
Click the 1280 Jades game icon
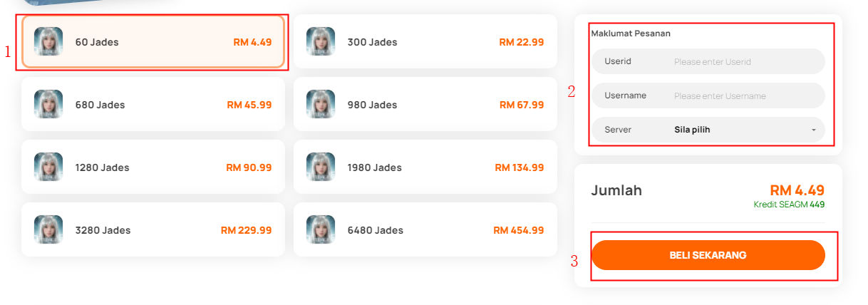point(48,167)
